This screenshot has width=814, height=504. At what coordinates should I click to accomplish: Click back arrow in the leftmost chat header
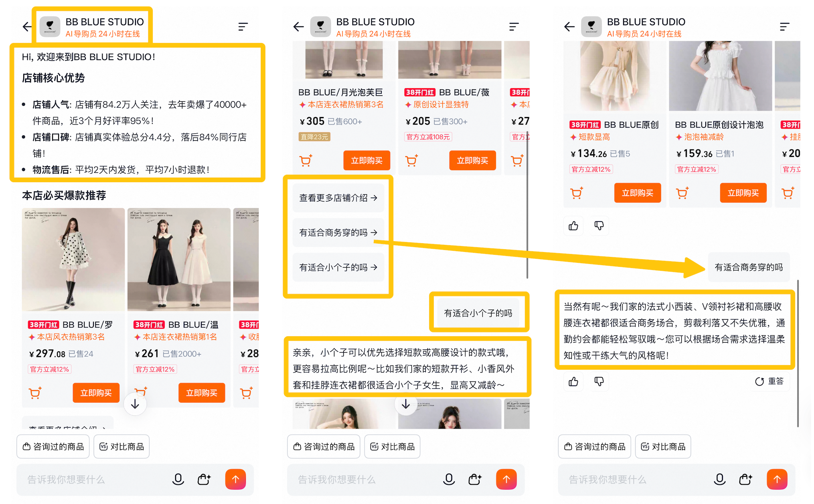27,27
